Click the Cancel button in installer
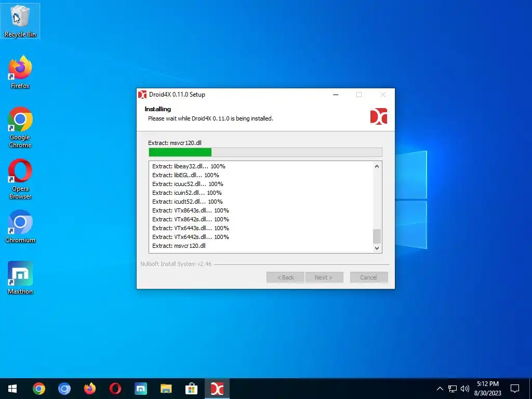Image resolution: width=532 pixels, height=399 pixels. tap(369, 277)
